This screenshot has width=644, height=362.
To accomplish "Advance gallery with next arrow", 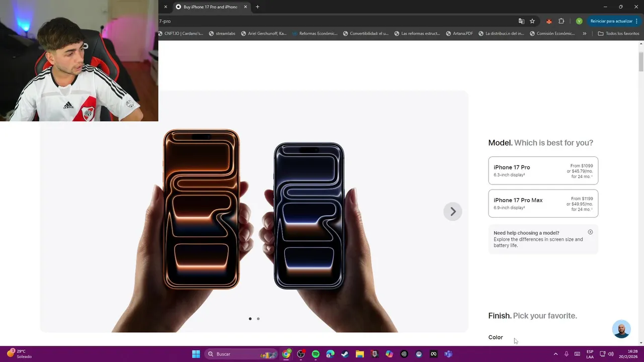I will (453, 212).
